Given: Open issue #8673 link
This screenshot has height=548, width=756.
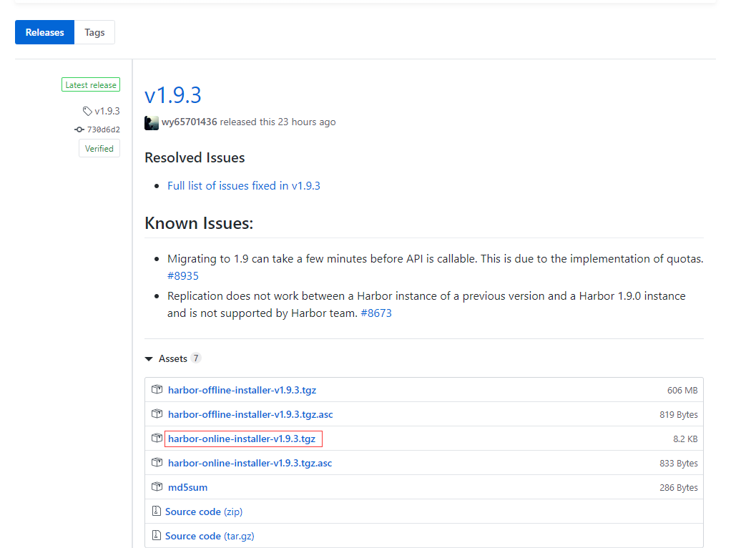Looking at the screenshot, I should [376, 313].
